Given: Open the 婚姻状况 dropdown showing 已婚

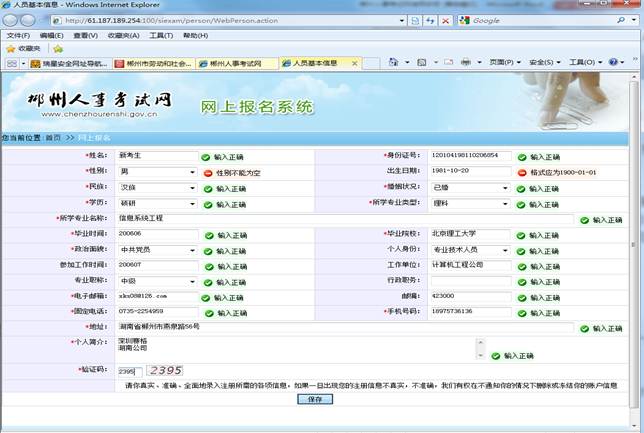Looking at the screenshot, I should click(x=470, y=188).
